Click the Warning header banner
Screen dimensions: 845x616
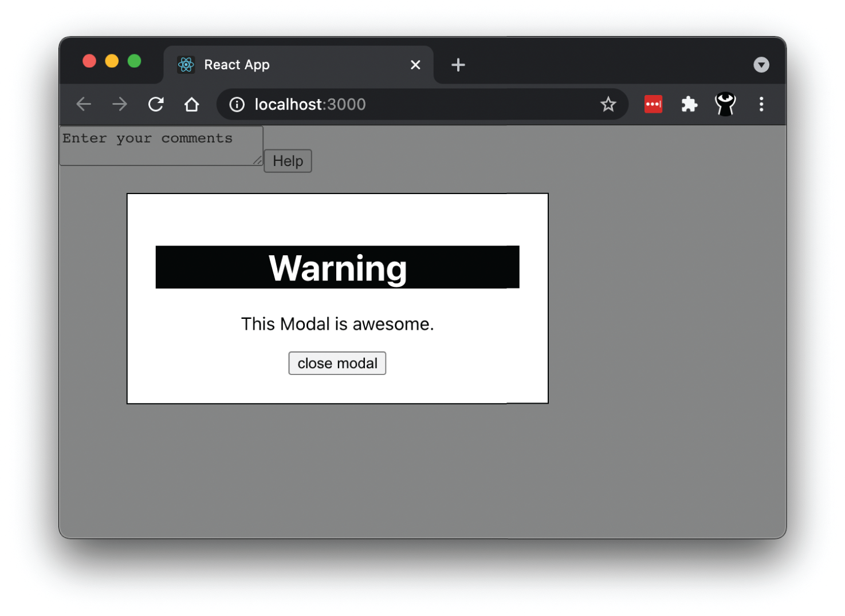337,267
